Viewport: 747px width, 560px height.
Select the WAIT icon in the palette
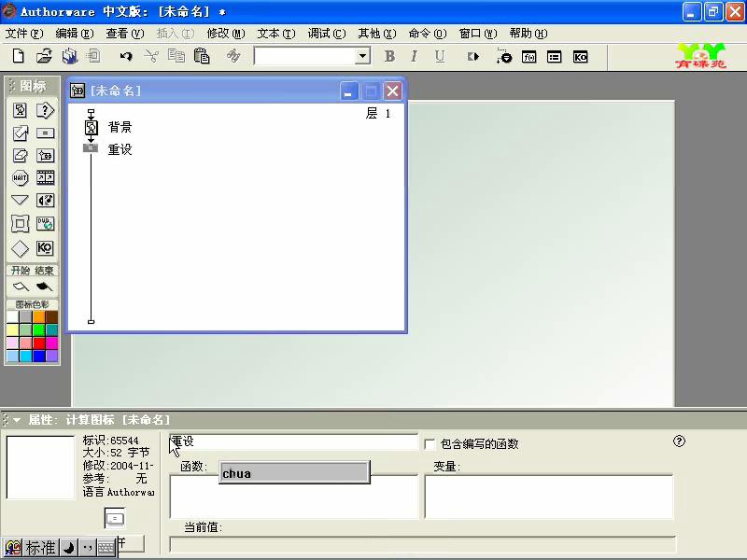pos(20,177)
